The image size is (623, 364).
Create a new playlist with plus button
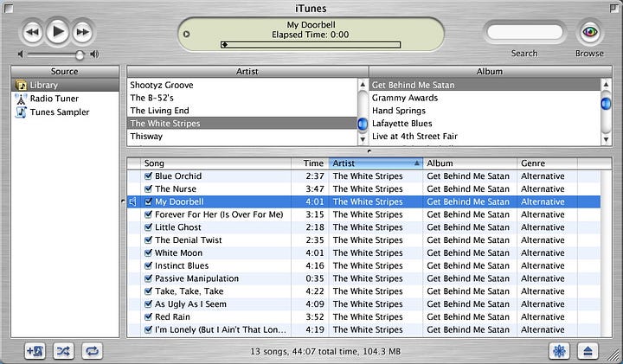[x=35, y=351]
